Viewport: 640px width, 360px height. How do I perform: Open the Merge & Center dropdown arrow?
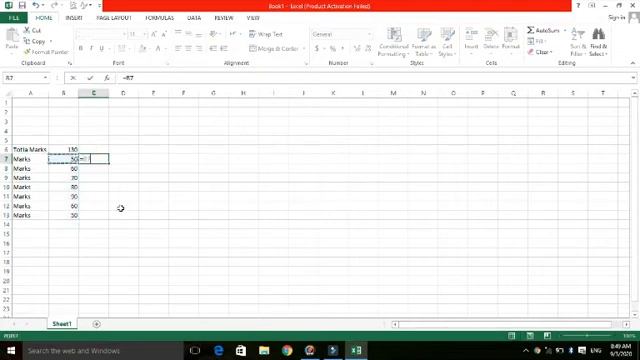(304, 48)
